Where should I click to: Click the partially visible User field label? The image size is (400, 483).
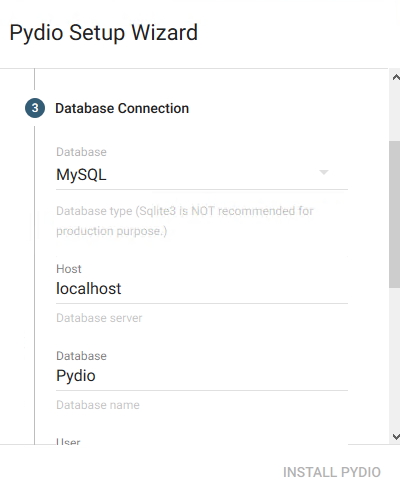(68, 441)
